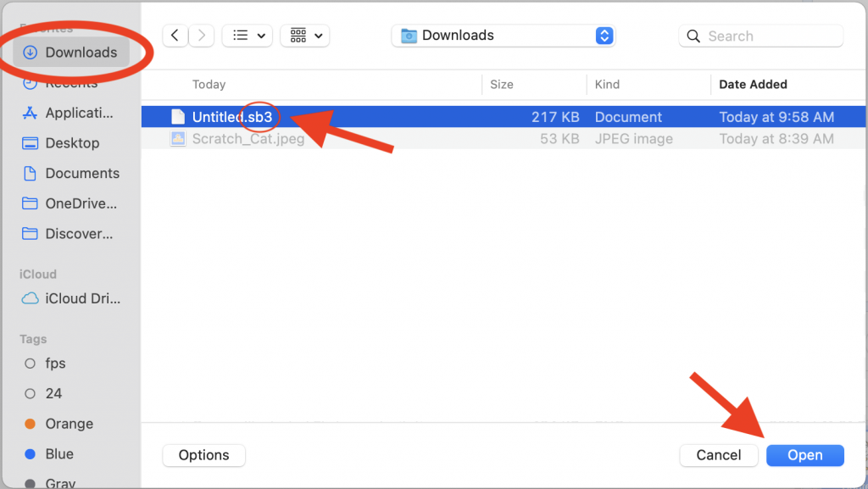
Task: Click the back navigation arrow
Action: pyautogui.click(x=175, y=36)
